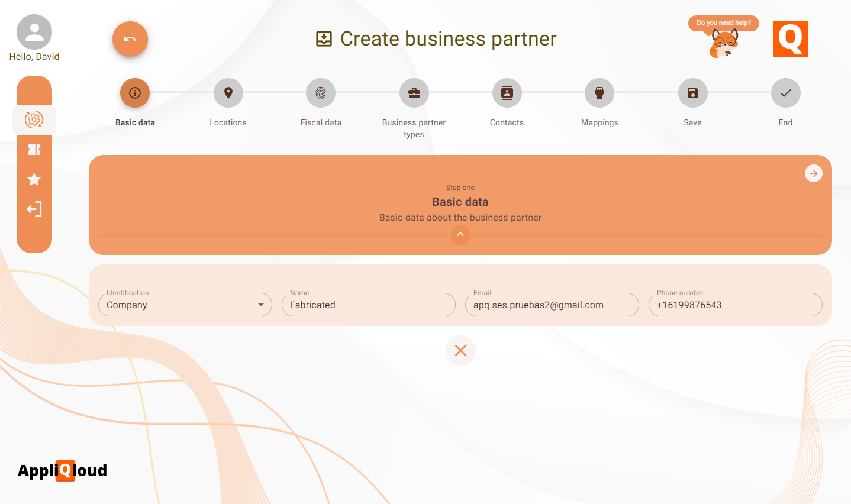Image resolution: width=851 pixels, height=504 pixels.
Task: Click the logout icon in the sidebar
Action: tap(34, 209)
